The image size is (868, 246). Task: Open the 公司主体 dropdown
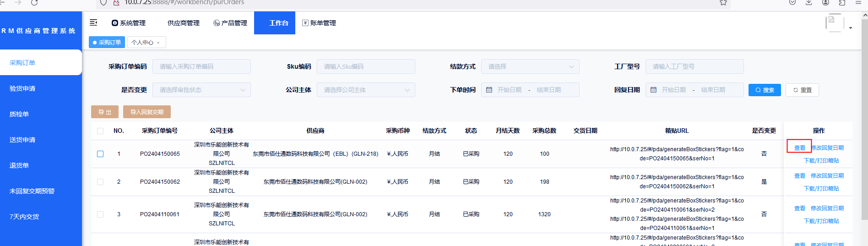pyautogui.click(x=366, y=90)
